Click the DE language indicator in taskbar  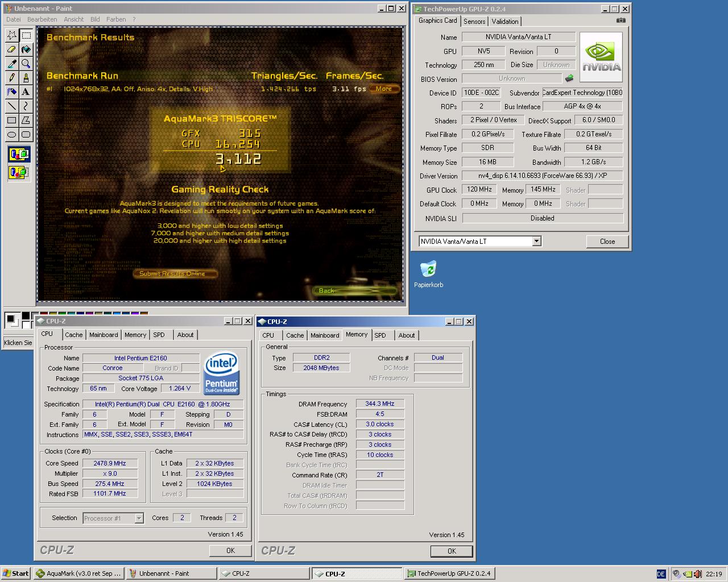coord(661,574)
